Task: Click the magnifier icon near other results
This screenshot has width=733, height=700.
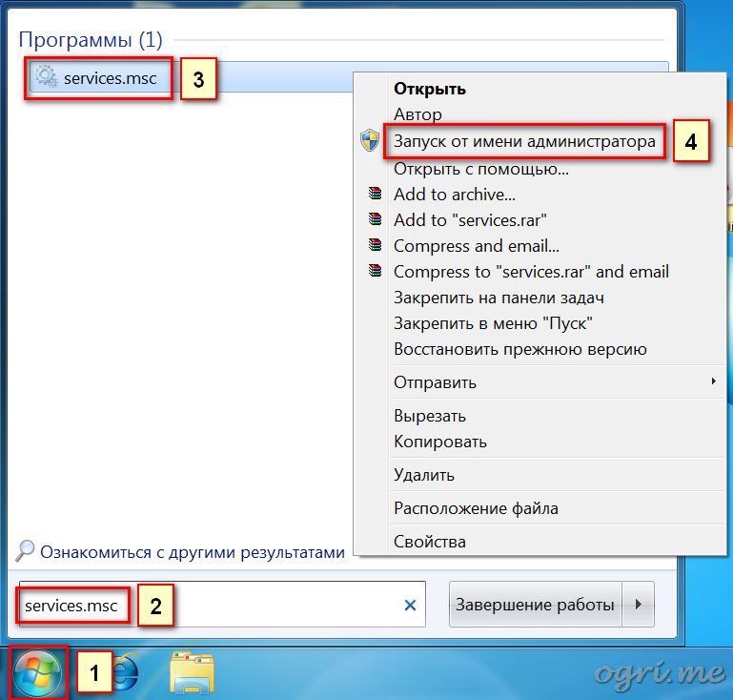Action: point(25,551)
